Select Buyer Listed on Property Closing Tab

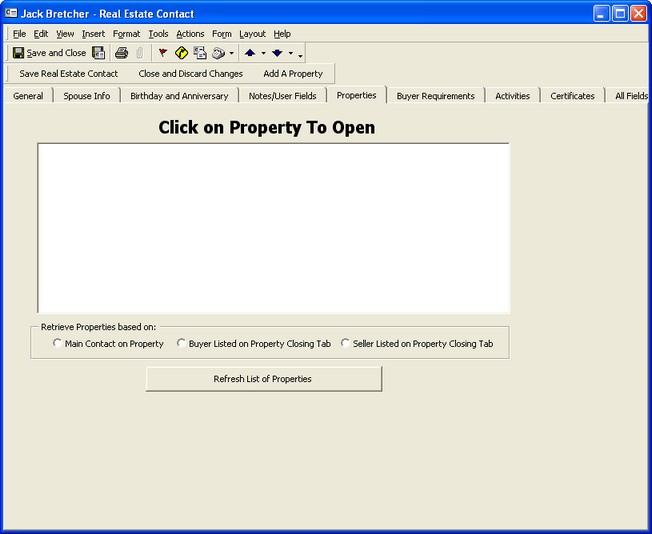coord(181,343)
